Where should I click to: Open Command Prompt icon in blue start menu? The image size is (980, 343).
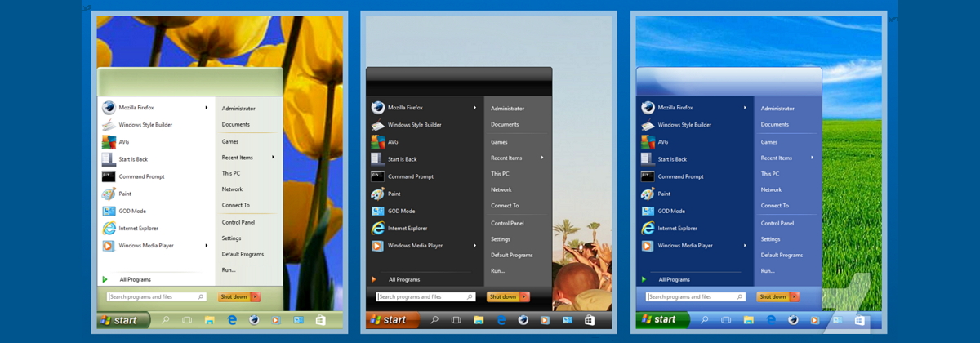pos(648,176)
